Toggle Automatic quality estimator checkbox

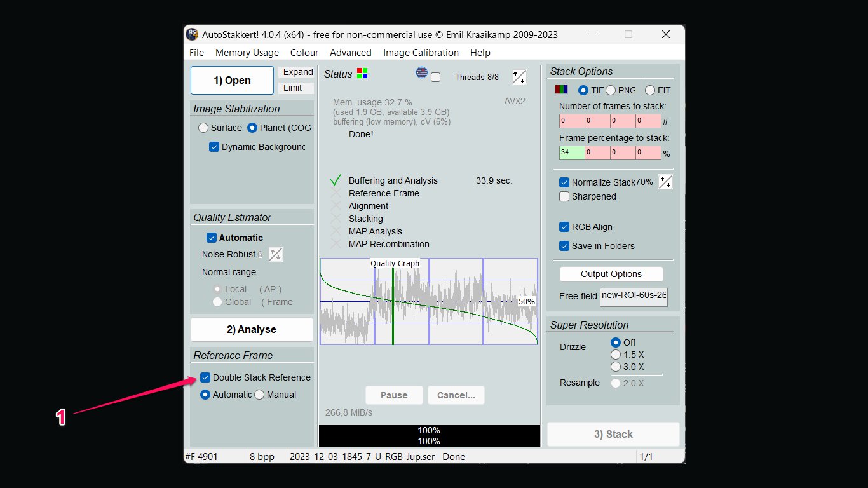pyautogui.click(x=212, y=238)
